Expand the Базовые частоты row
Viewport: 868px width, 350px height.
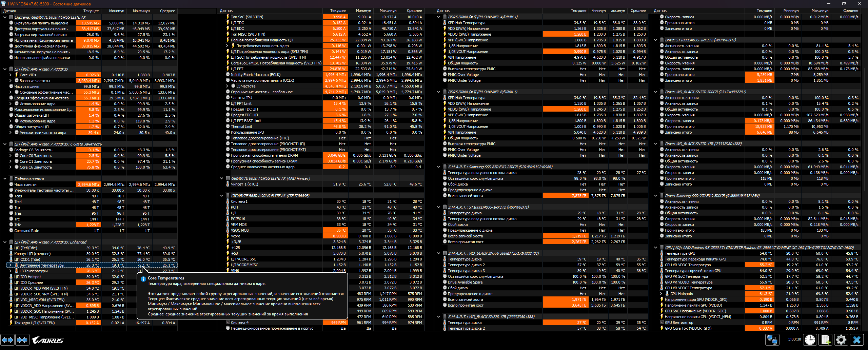11,81
